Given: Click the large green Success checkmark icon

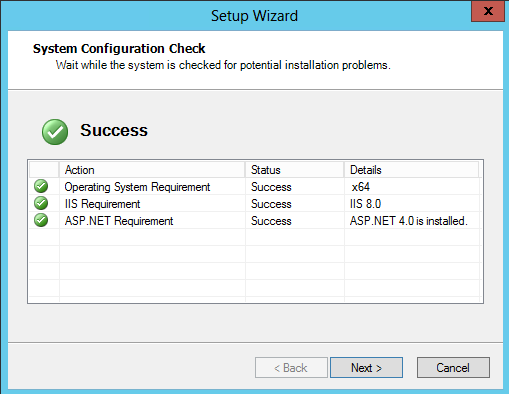Looking at the screenshot, I should pos(55,132).
